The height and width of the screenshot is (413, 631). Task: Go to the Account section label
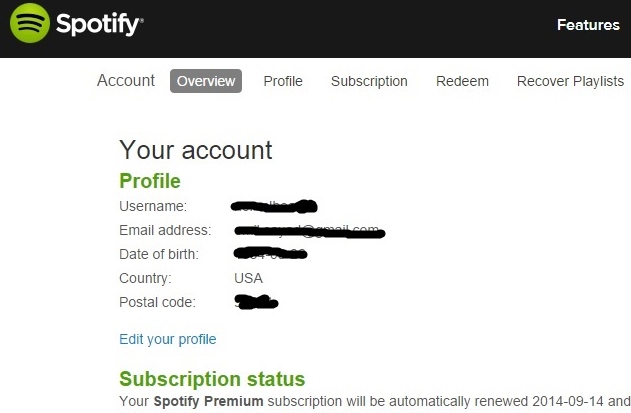(x=126, y=81)
